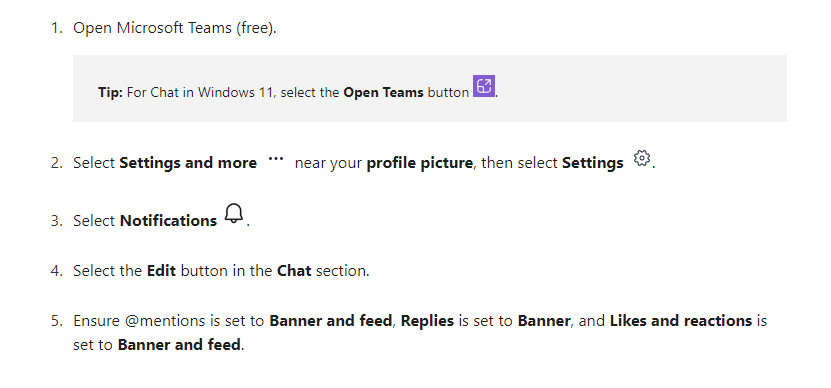
Task: Click the bold 'Likes and reactions' text
Action: point(681,321)
